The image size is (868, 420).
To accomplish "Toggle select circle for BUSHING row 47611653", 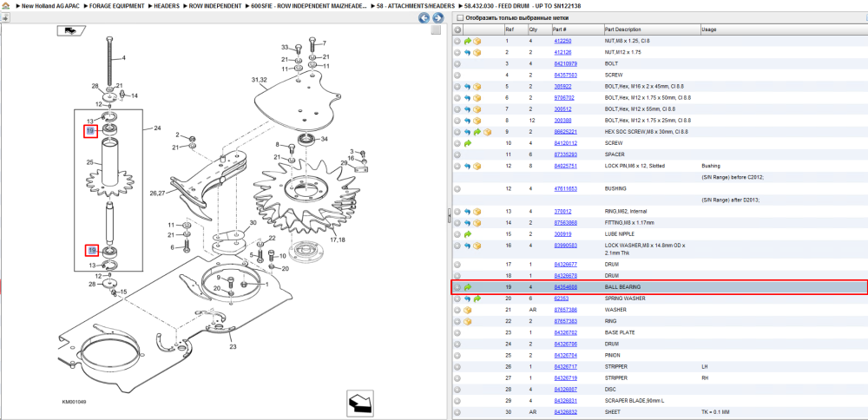I will point(457,188).
